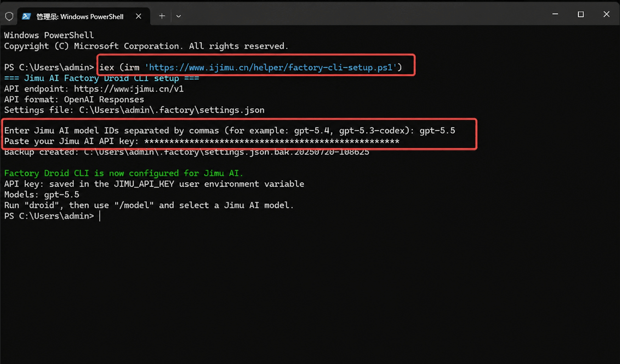
Task: Click the 'Settings file' path line
Action: tap(134, 110)
